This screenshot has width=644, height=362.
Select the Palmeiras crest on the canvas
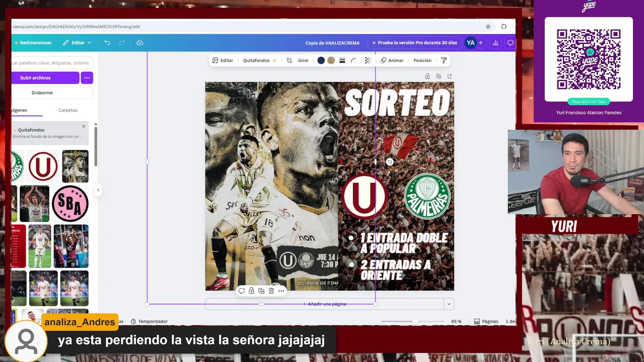point(427,196)
